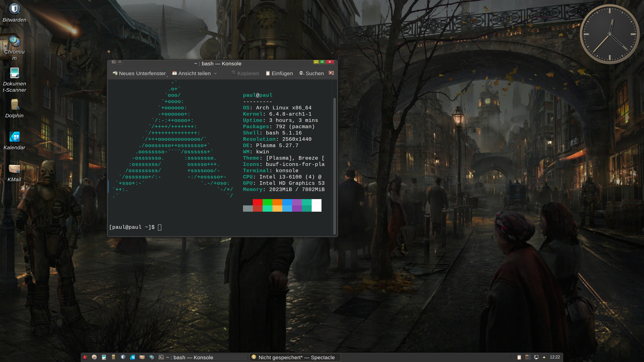This screenshot has height=362, width=644.
Task: Expand the Ansicht teilen dropdown chevron
Action: [x=215, y=73]
